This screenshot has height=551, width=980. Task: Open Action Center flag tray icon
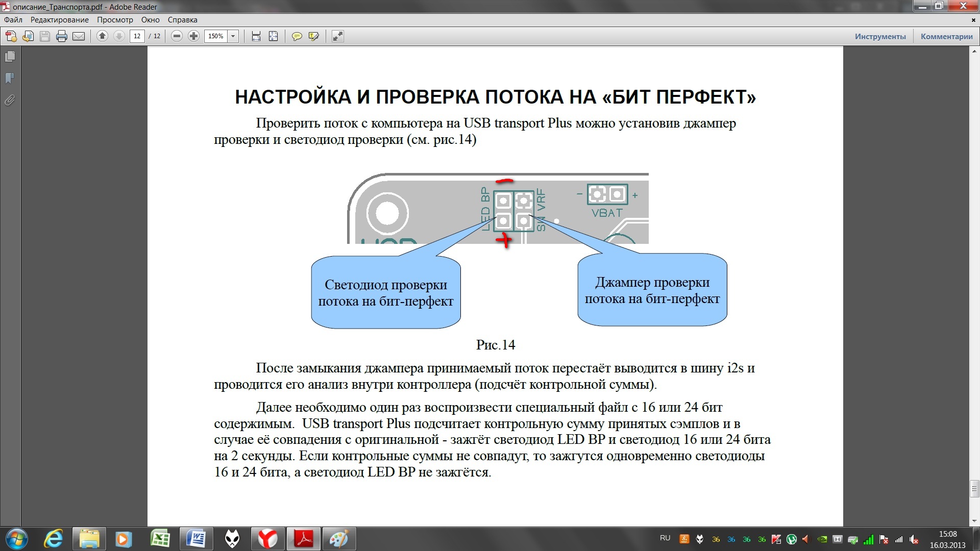coord(884,539)
